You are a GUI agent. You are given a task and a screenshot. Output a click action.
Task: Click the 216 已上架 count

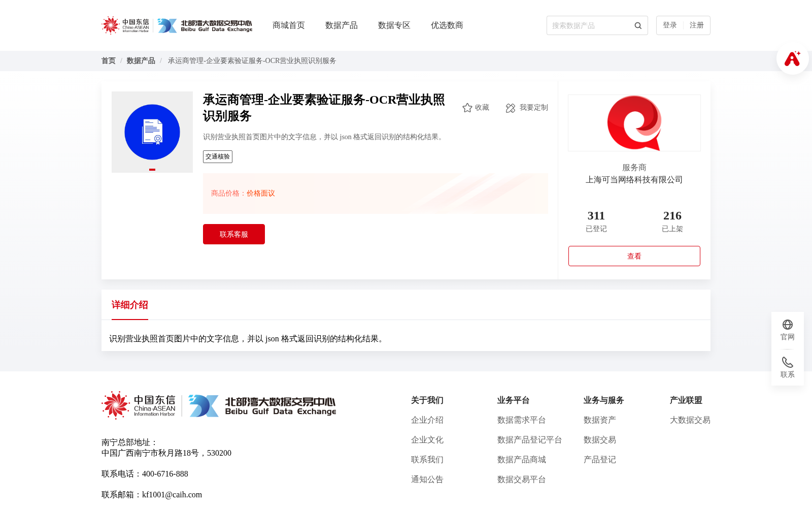[x=672, y=221]
